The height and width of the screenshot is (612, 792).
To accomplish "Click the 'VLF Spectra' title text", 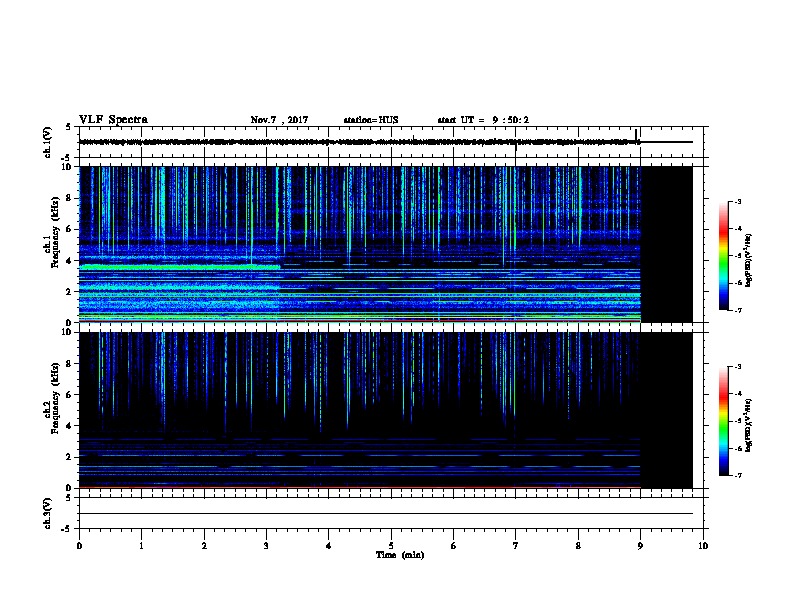I will [113, 120].
